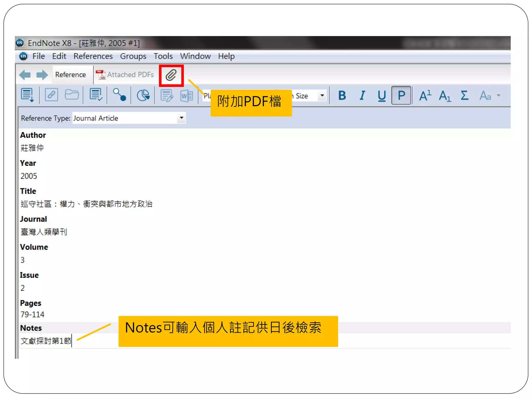Click the Issue field value 2
This screenshot has width=532, height=399.
click(23, 288)
